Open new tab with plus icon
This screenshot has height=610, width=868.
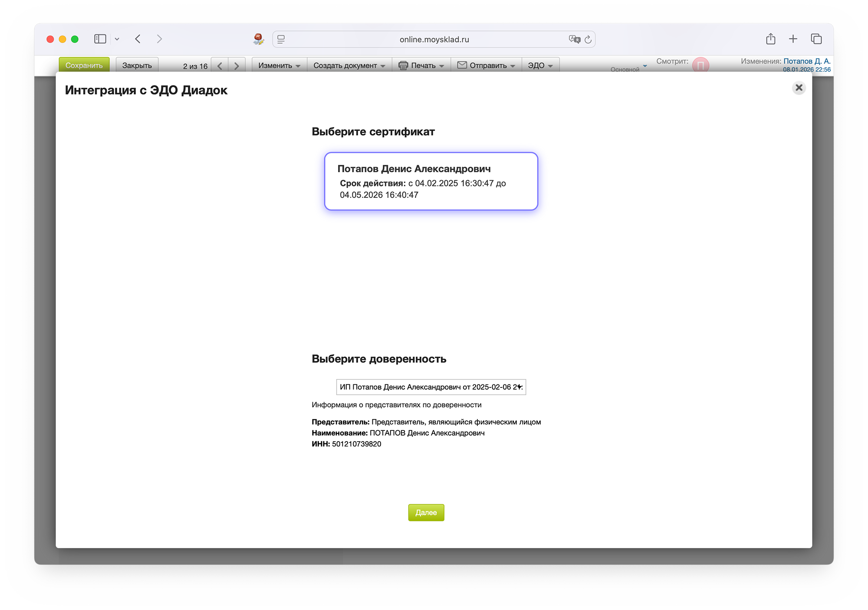tap(793, 39)
